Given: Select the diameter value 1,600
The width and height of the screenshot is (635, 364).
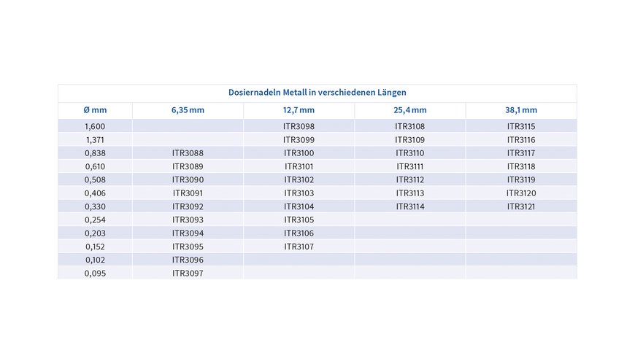Looking at the screenshot, I should 95,126.
